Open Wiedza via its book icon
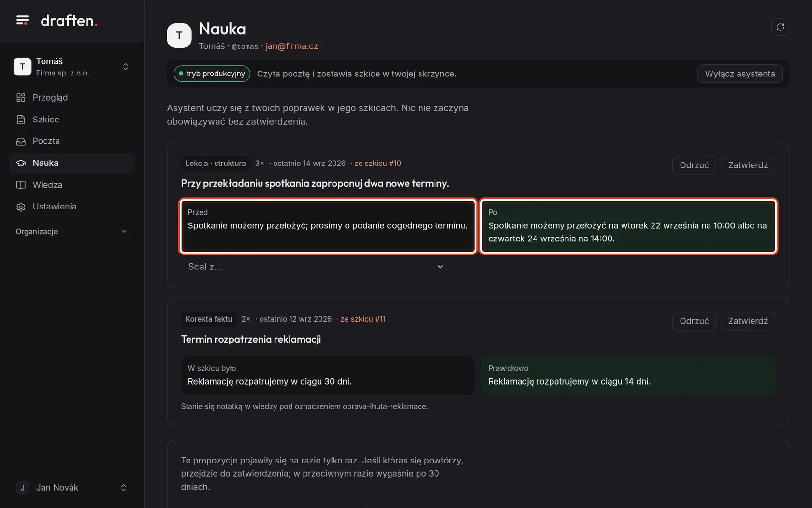The width and height of the screenshot is (812, 508). [x=21, y=185]
